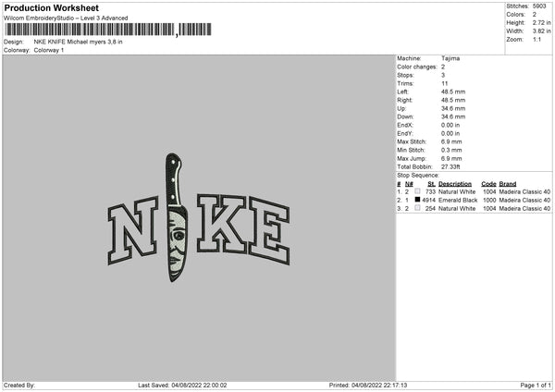Click the Width value 3.82 in
The height and width of the screenshot is (392, 555).
pos(541,31)
